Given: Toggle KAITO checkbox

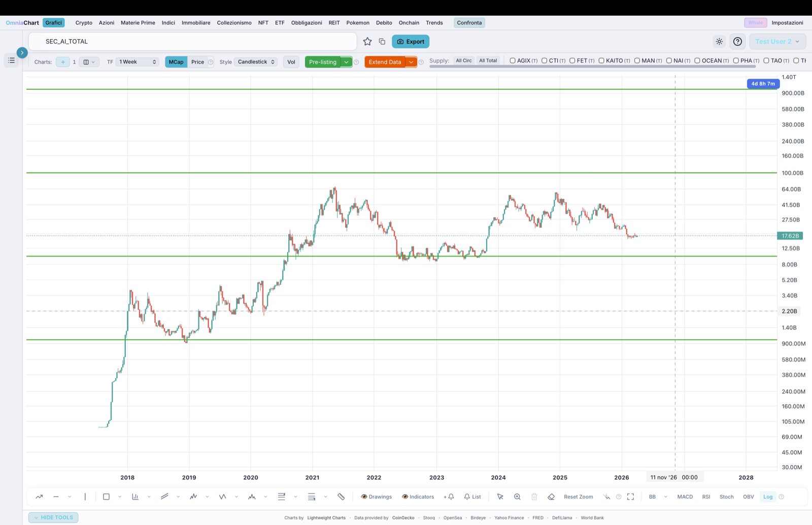Looking at the screenshot, I should tap(601, 60).
